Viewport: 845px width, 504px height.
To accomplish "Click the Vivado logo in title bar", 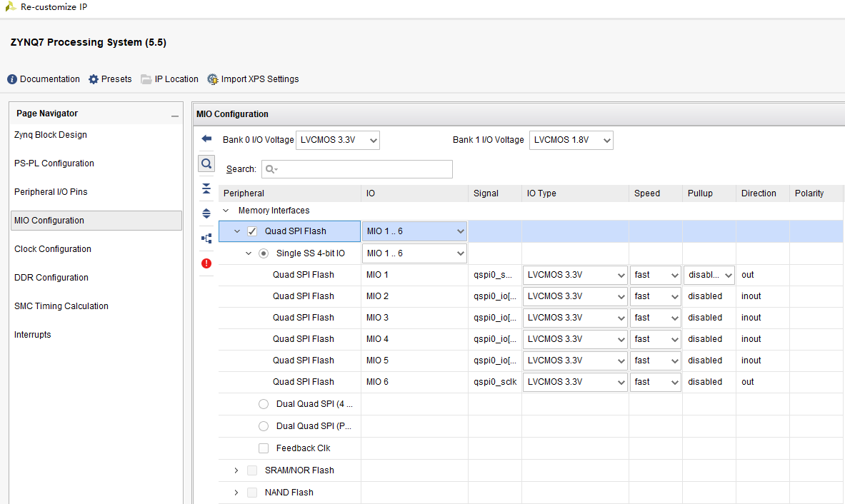I will click(10, 6).
